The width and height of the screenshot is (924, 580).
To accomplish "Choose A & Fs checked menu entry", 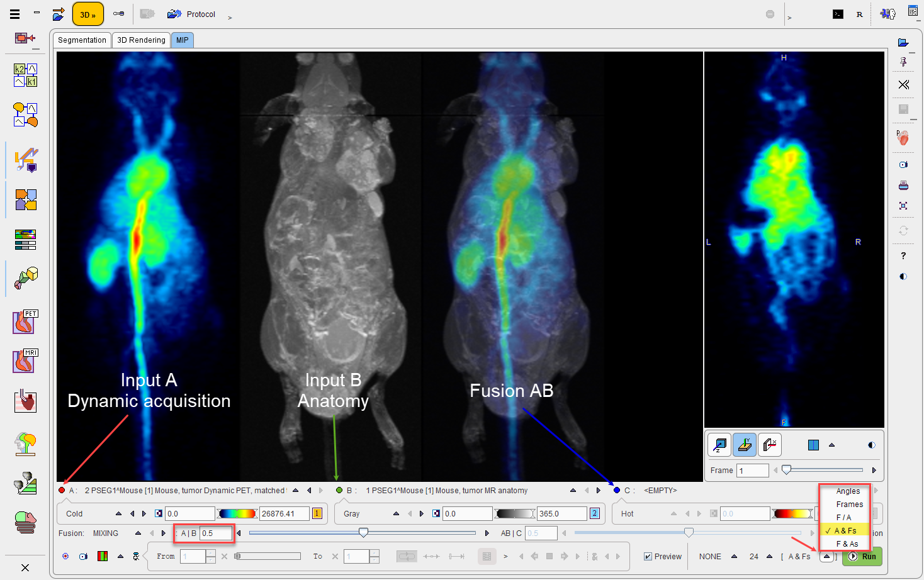I will coord(845,531).
